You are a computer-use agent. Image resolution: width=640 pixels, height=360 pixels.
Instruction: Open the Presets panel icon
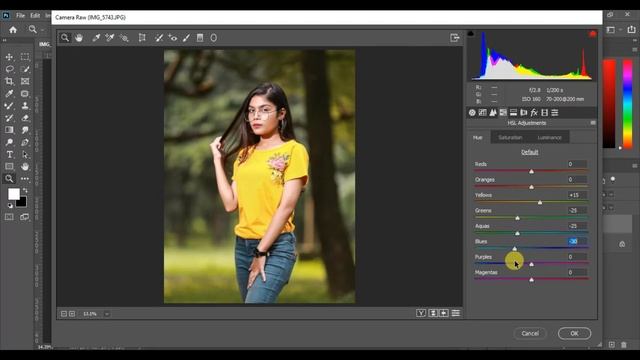[x=555, y=113]
